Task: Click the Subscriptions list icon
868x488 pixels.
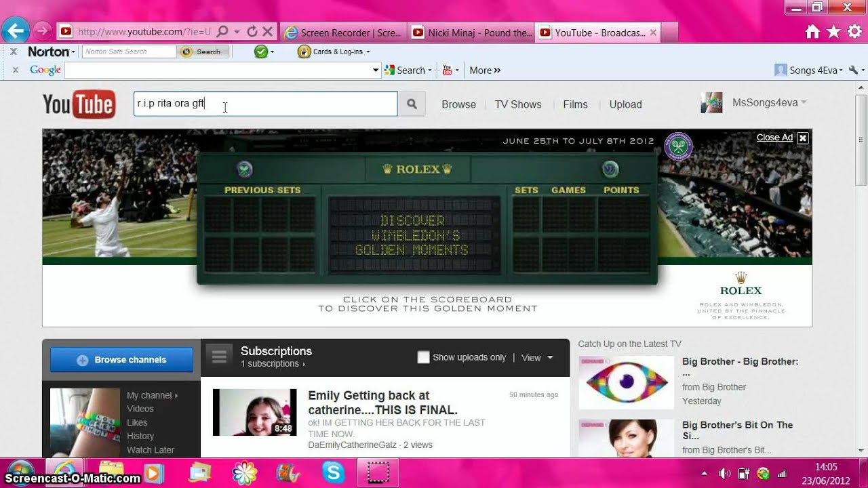Action: tap(219, 357)
